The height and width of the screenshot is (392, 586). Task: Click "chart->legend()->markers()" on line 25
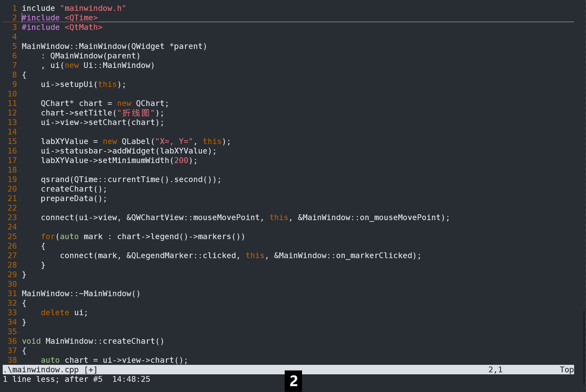(x=179, y=236)
